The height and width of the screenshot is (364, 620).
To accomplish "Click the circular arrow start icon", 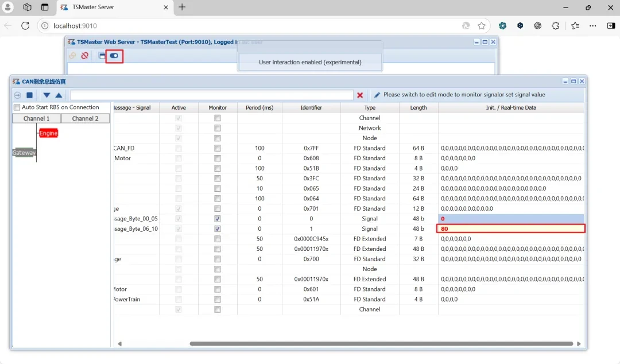I will pos(17,95).
